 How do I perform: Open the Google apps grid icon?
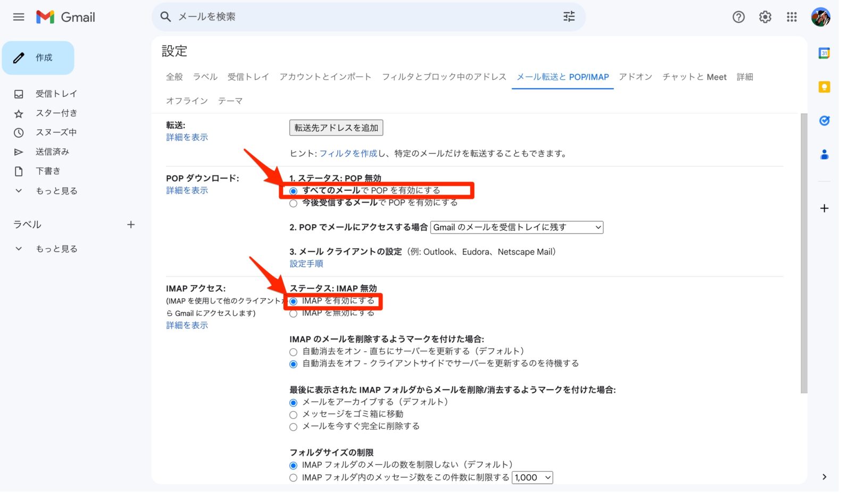click(791, 17)
